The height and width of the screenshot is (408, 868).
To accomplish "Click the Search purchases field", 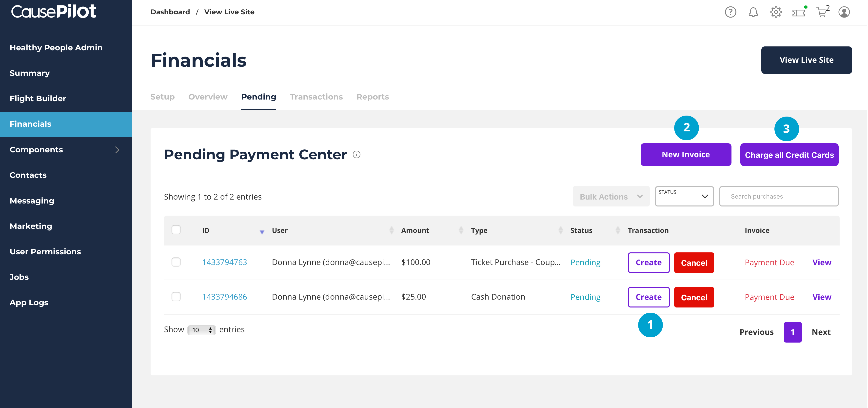I will (778, 196).
